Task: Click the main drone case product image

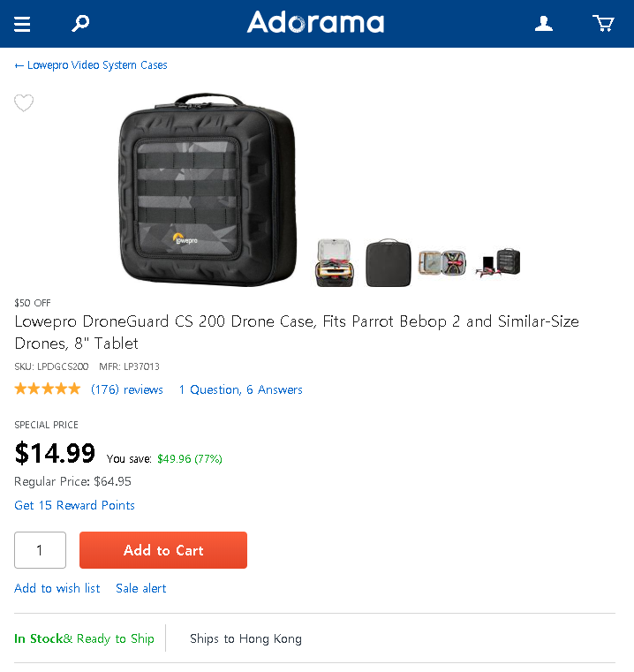Action: [x=208, y=190]
